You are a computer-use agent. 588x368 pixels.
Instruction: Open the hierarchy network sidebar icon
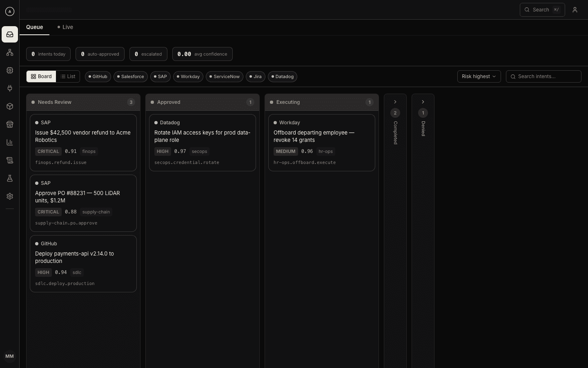pyautogui.click(x=10, y=52)
